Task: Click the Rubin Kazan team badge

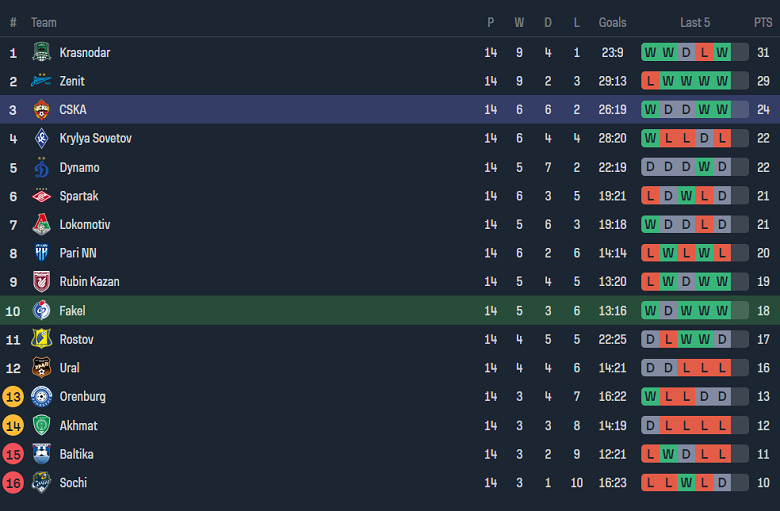Action: click(41, 282)
